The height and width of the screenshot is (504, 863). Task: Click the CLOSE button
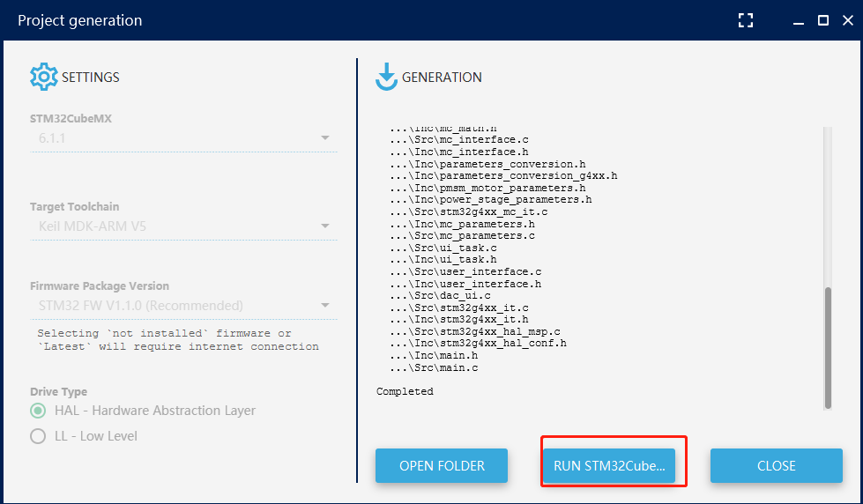point(776,465)
